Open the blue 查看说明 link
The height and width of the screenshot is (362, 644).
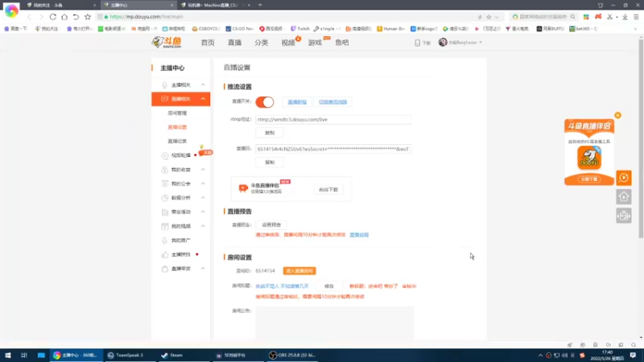tap(359, 235)
